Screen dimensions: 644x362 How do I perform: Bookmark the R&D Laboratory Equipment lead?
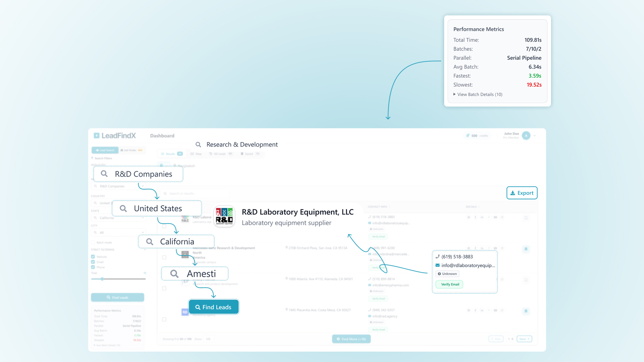[x=526, y=218]
